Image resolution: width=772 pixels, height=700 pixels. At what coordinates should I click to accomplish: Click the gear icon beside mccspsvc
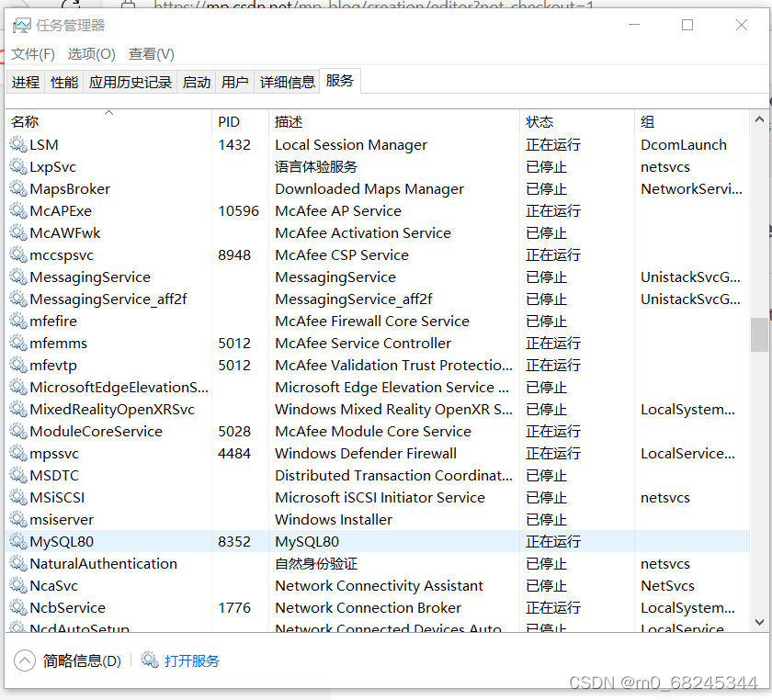click(x=18, y=255)
